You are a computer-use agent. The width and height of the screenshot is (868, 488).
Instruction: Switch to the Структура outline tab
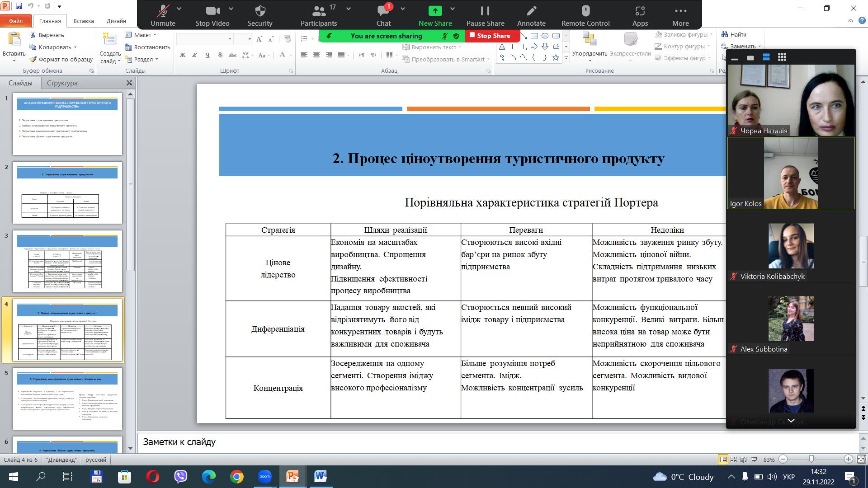62,83
